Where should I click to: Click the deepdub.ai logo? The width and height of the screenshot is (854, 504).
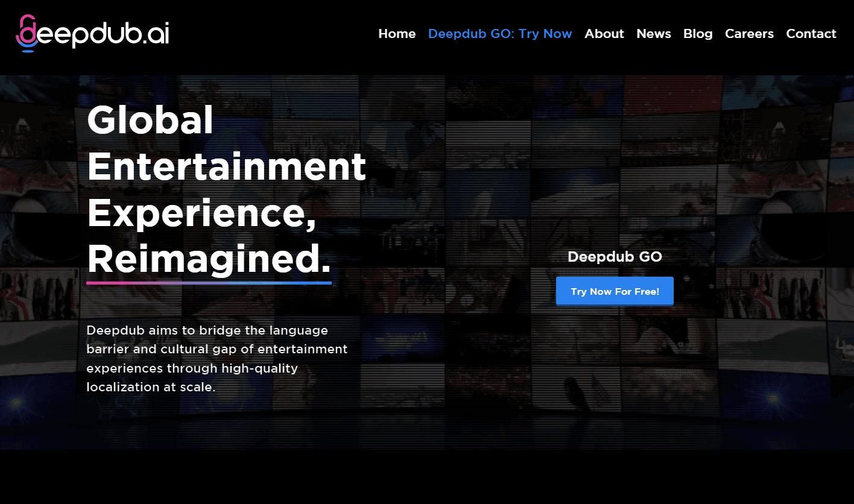[92, 34]
